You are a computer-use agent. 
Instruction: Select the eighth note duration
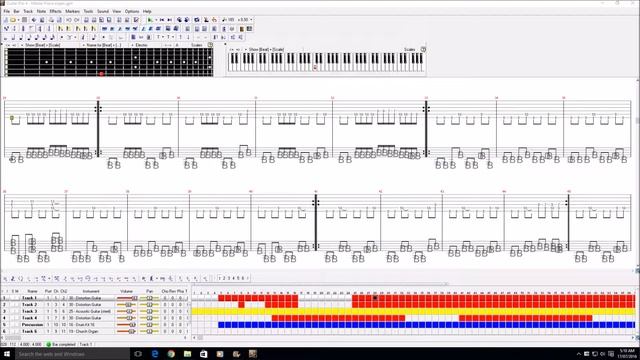click(x=29, y=38)
